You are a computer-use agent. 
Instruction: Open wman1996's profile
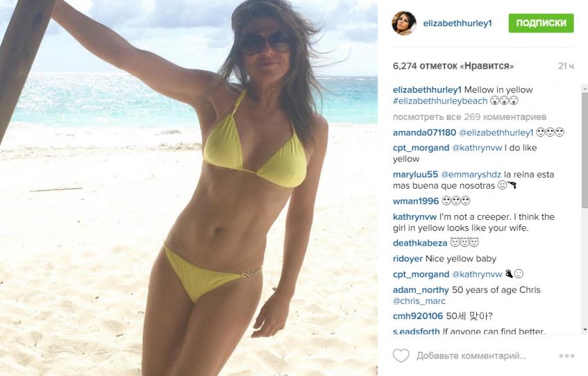click(x=416, y=201)
